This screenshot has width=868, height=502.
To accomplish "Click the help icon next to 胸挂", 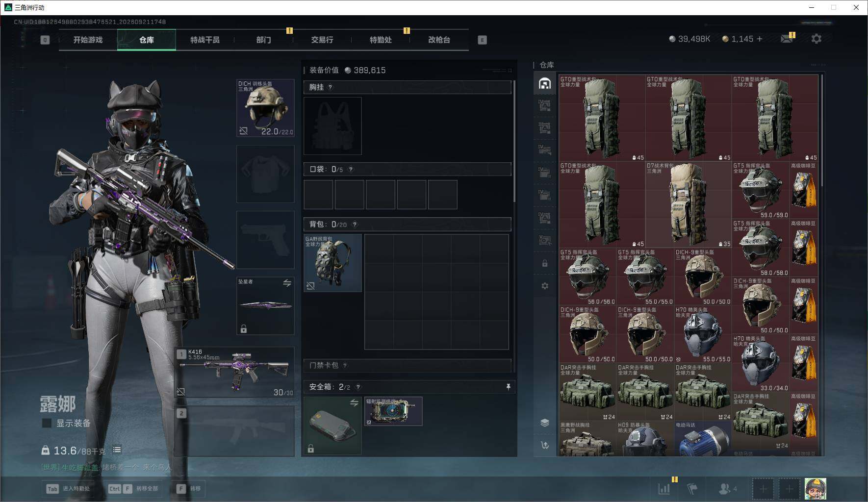I will tap(330, 87).
